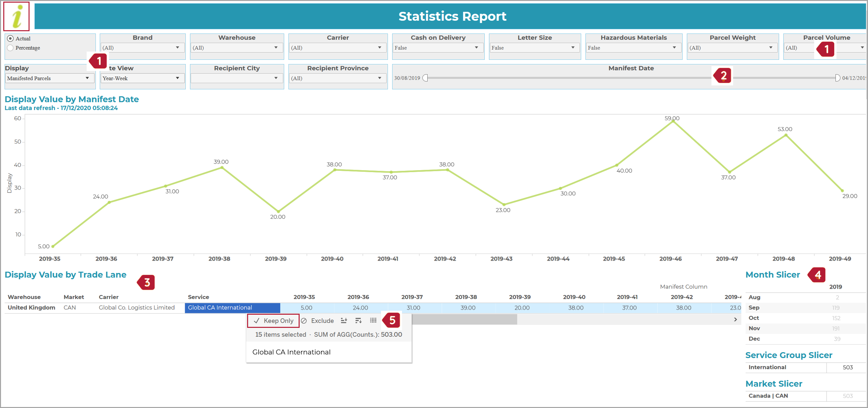
Task: Click the sort ascending icon in tooltip
Action: tap(344, 321)
